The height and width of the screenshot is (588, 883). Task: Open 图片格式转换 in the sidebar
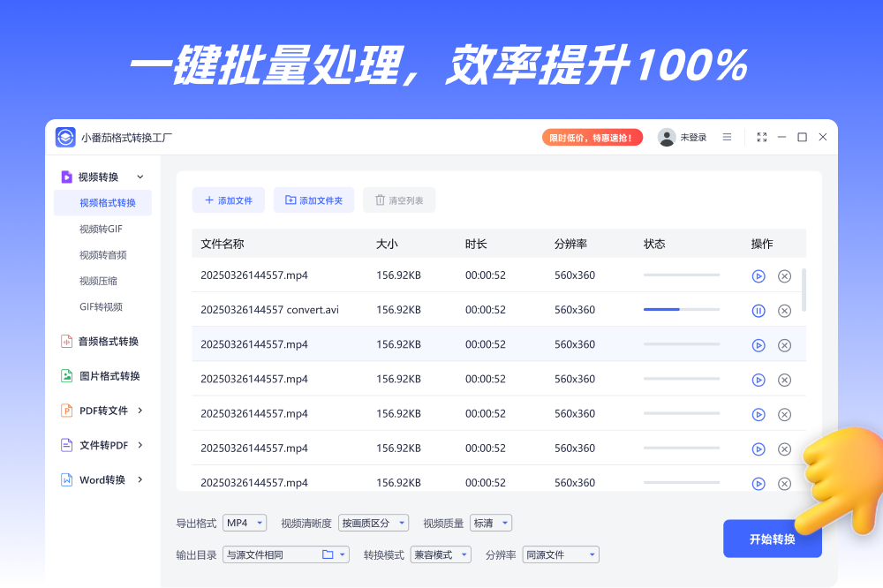click(109, 376)
